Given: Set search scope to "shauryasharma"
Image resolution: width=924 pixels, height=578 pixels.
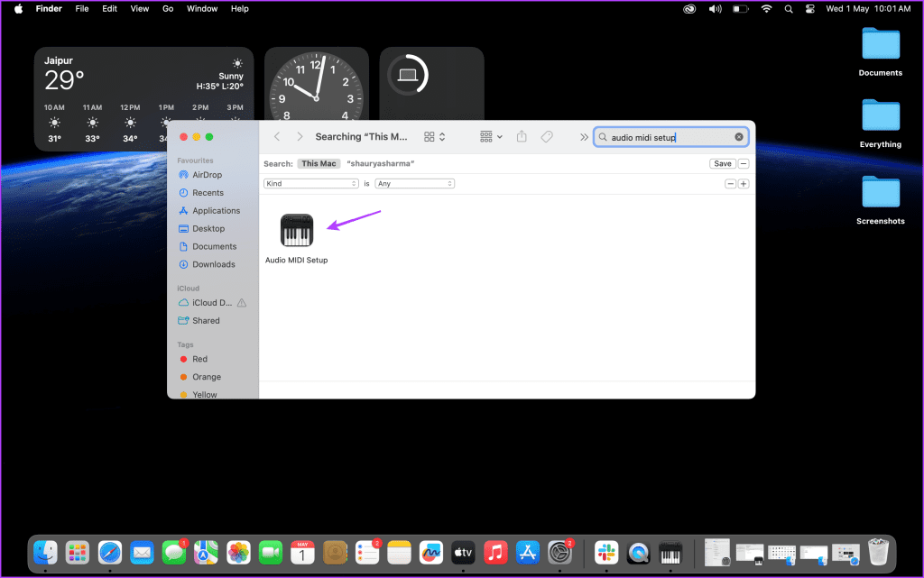Looking at the screenshot, I should pyautogui.click(x=381, y=163).
